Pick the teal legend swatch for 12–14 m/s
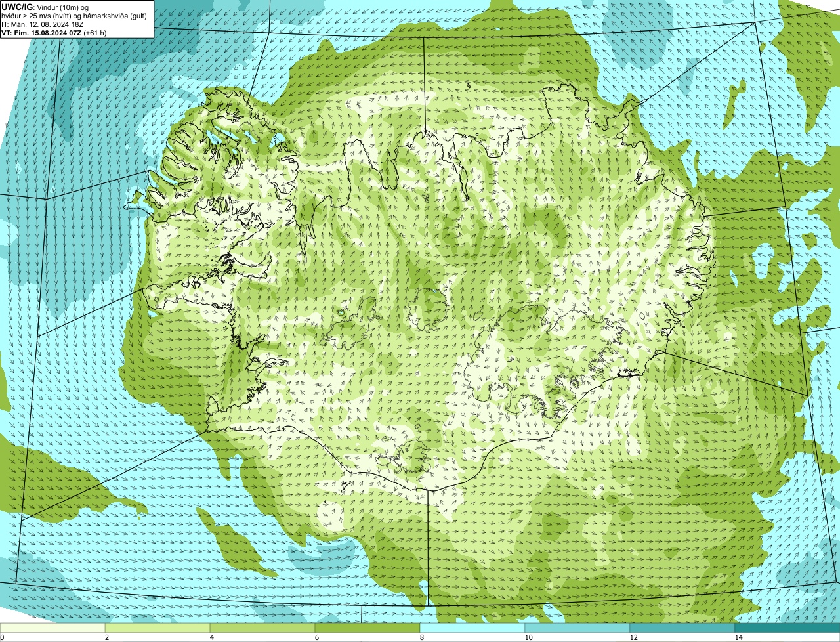 (x=682, y=628)
